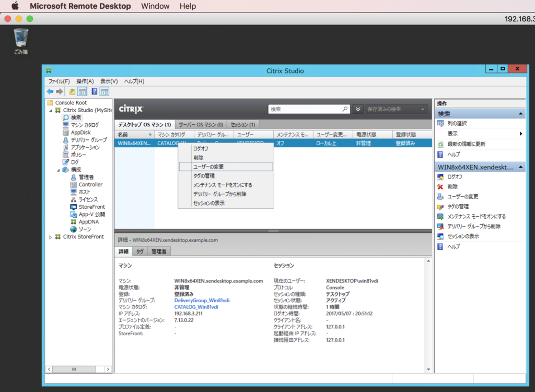Click ユーザーの変更 in the actions pane
The image size is (535, 392).
pos(463,196)
